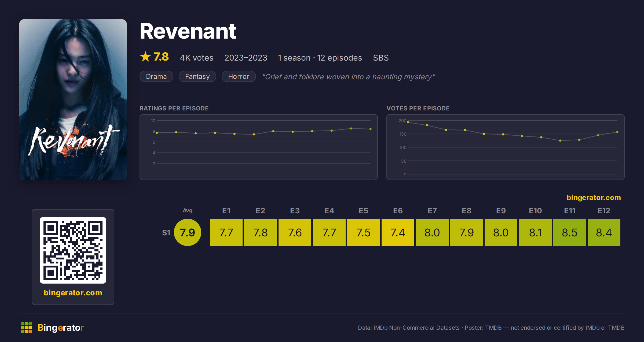
Task: Click the Bingerator wordmark in footer
Action: (61, 328)
